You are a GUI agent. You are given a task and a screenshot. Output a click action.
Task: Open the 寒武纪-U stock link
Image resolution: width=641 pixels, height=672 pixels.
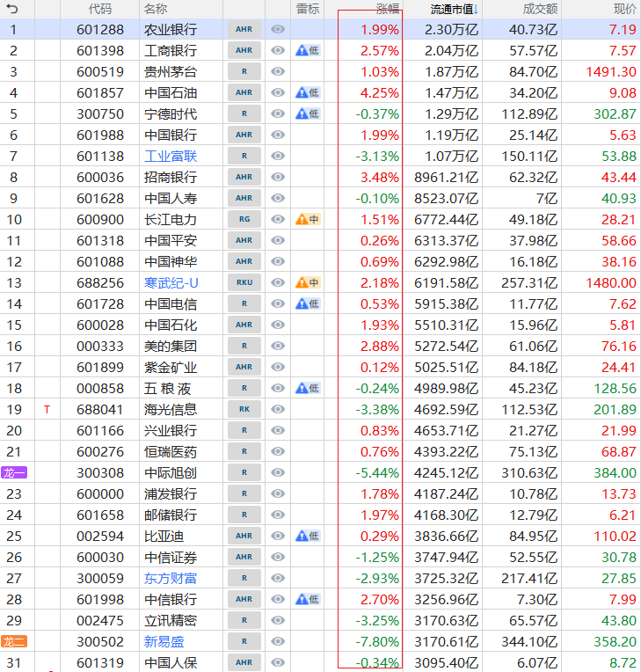click(171, 283)
